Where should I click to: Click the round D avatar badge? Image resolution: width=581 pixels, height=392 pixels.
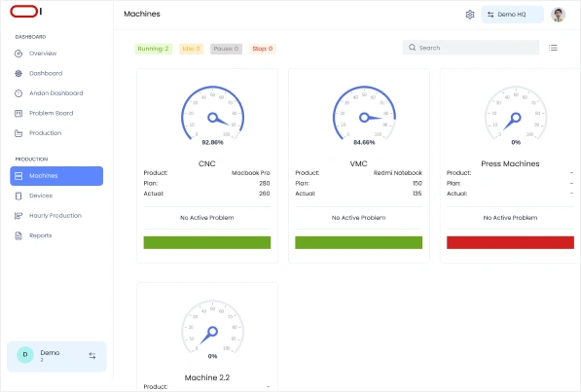(25, 355)
